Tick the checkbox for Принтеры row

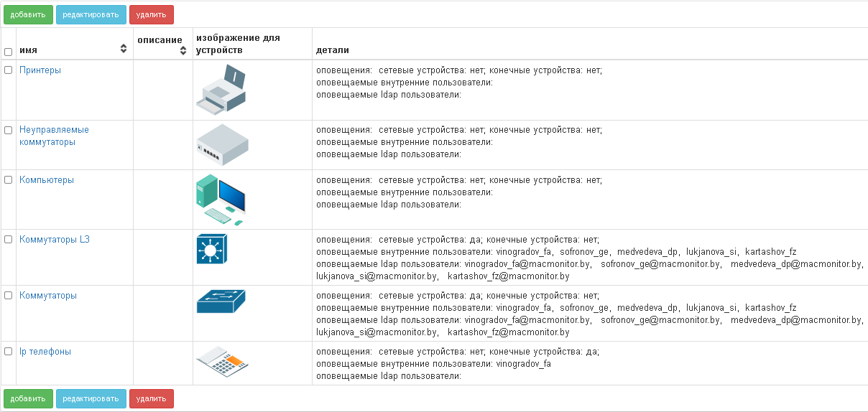(x=9, y=70)
